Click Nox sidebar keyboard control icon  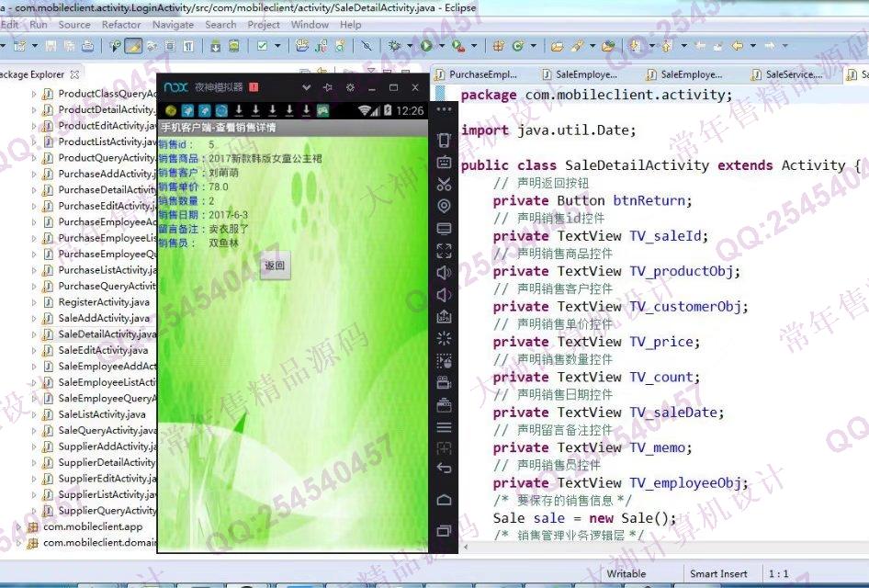coord(444,163)
